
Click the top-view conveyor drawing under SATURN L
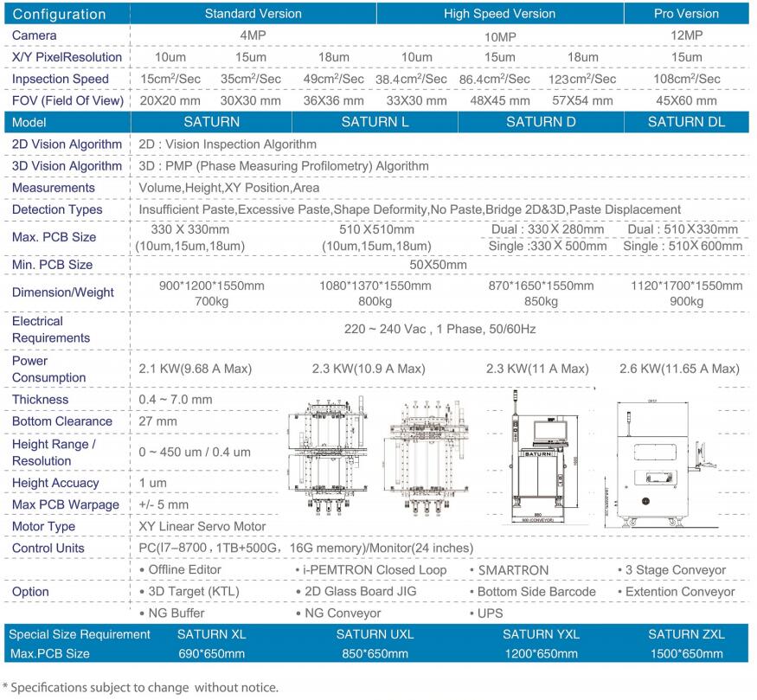click(328, 456)
